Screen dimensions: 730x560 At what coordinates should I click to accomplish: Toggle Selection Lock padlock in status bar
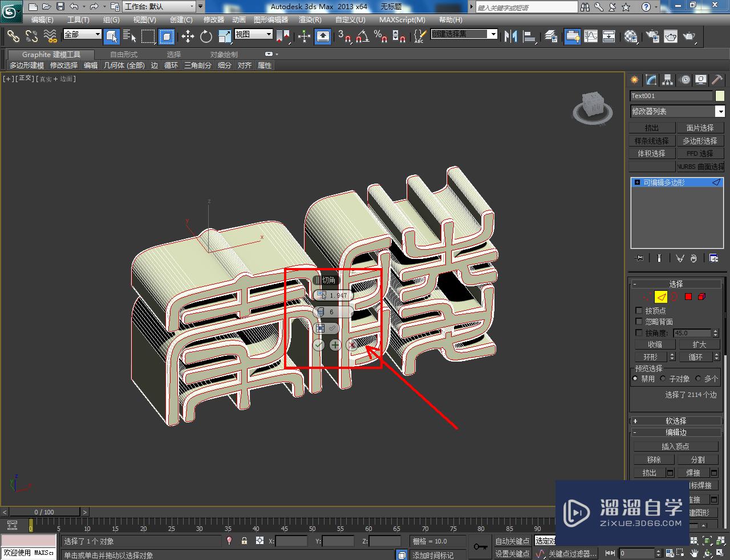pyautogui.click(x=245, y=541)
